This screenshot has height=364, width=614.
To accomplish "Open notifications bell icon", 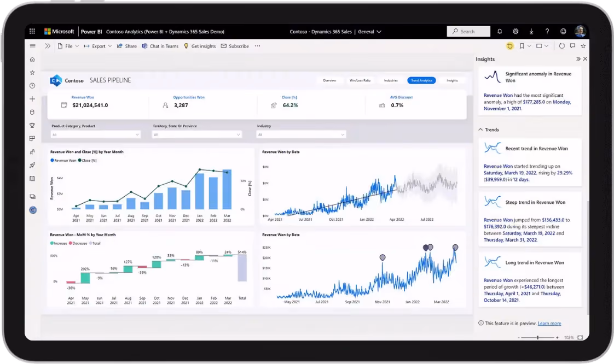I will click(500, 31).
